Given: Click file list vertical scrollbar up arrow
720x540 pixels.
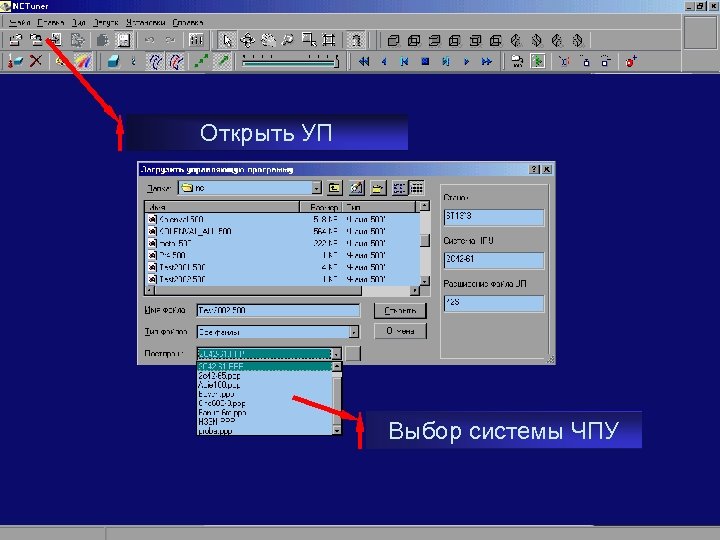Looking at the screenshot, I should pos(425,206).
